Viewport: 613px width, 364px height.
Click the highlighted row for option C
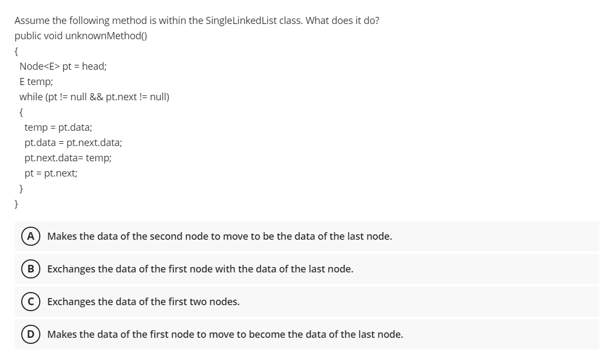305,301
